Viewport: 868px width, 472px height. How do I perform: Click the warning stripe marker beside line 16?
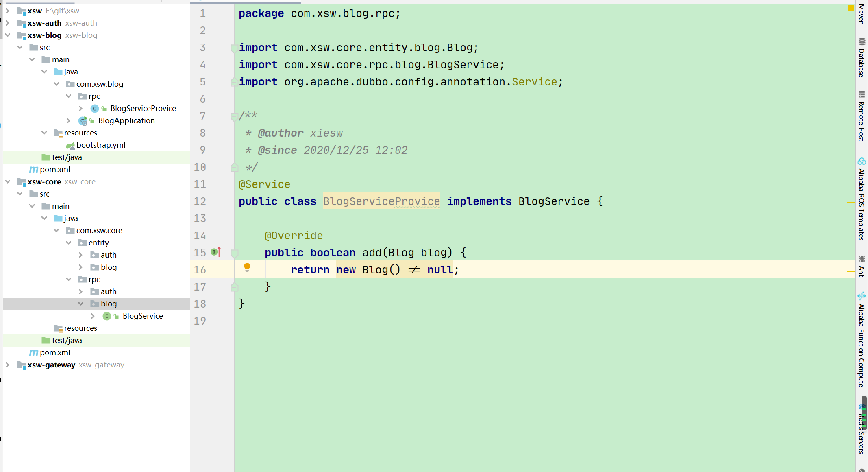pos(851,271)
